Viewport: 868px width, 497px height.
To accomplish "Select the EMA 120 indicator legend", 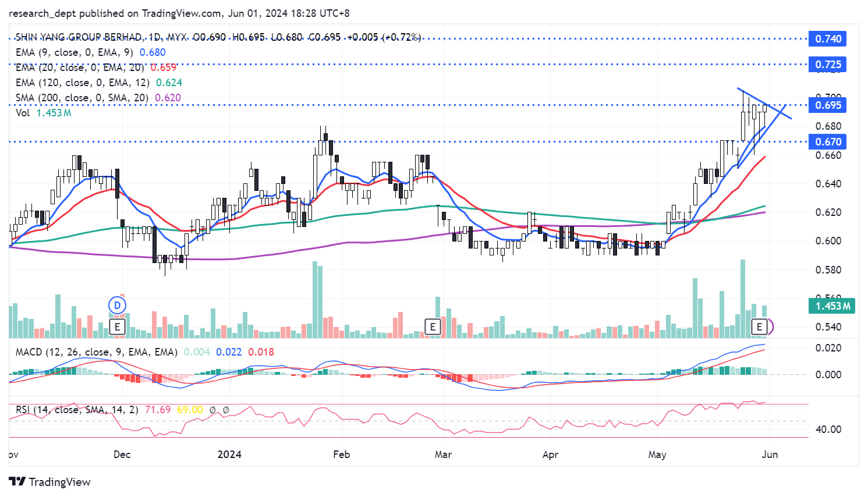I will click(x=82, y=83).
